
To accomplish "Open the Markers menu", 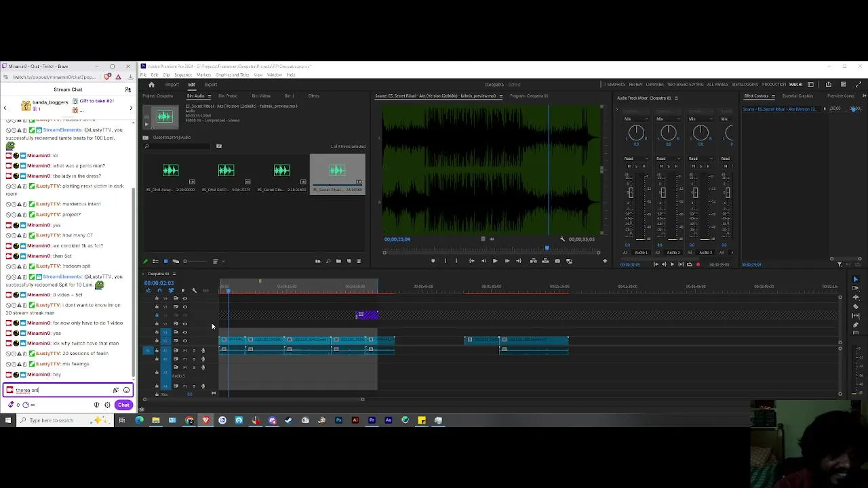I will (203, 75).
